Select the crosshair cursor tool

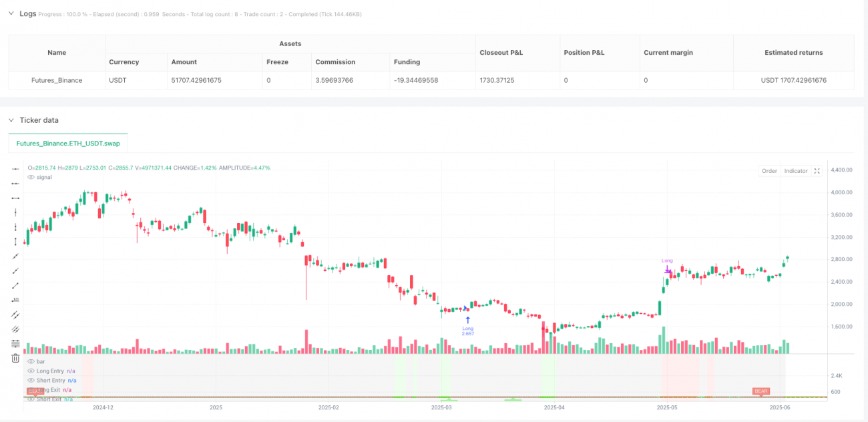coord(15,168)
